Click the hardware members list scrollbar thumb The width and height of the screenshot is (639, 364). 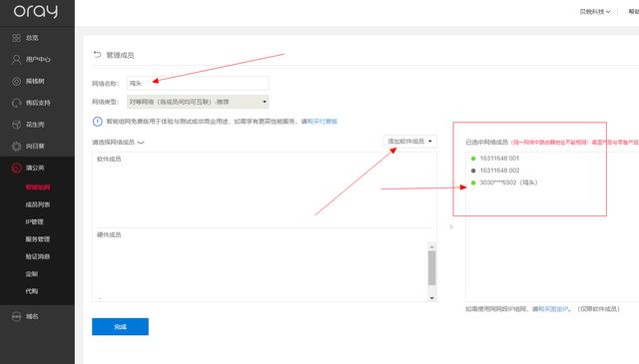pyautogui.click(x=432, y=268)
